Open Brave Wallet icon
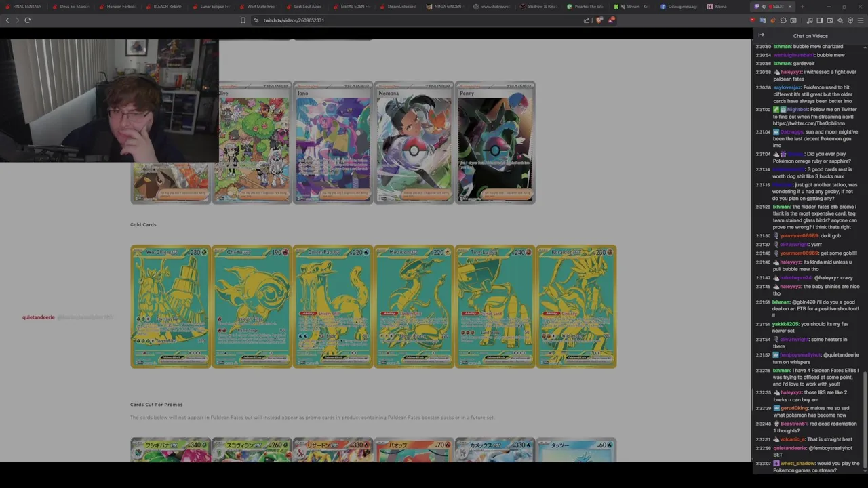 click(830, 20)
